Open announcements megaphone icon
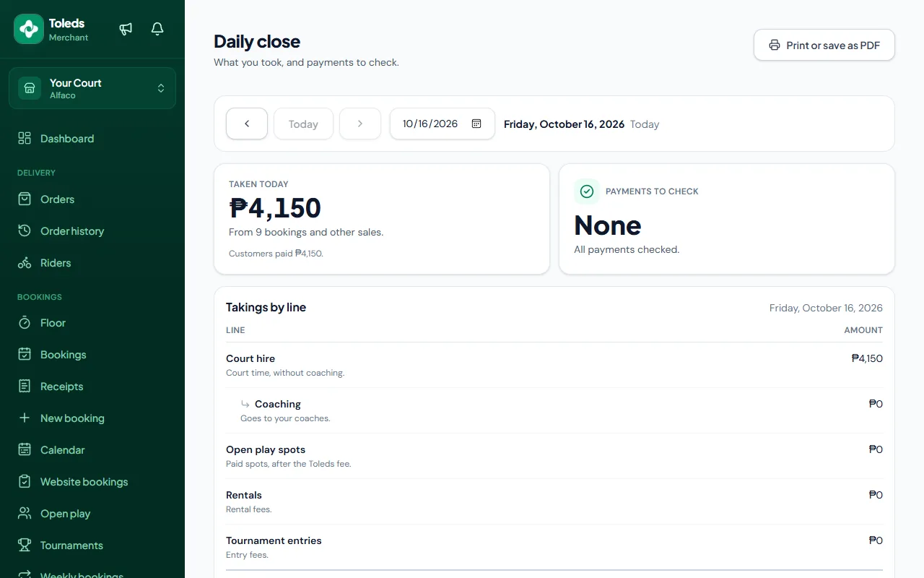This screenshot has height=578, width=924. [x=126, y=29]
